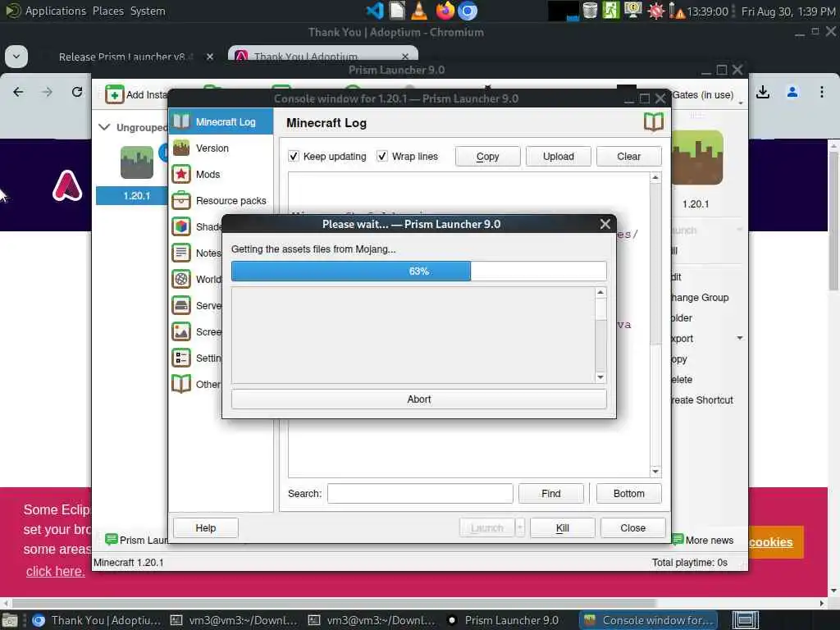Jump to log Bottom button
The image size is (840, 630).
tap(628, 493)
